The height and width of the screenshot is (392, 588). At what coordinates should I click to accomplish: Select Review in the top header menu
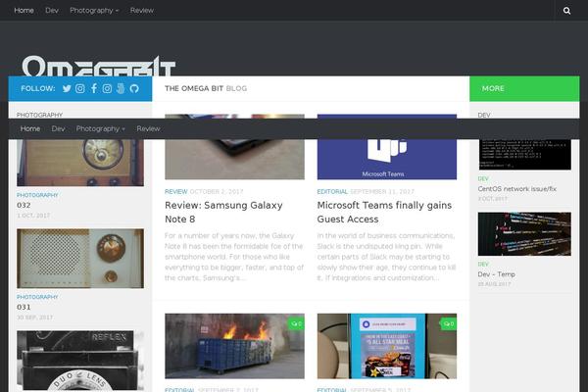point(142,11)
